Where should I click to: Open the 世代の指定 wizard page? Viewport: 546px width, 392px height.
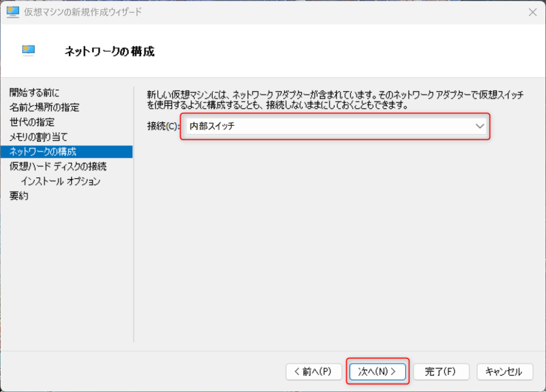click(32, 122)
